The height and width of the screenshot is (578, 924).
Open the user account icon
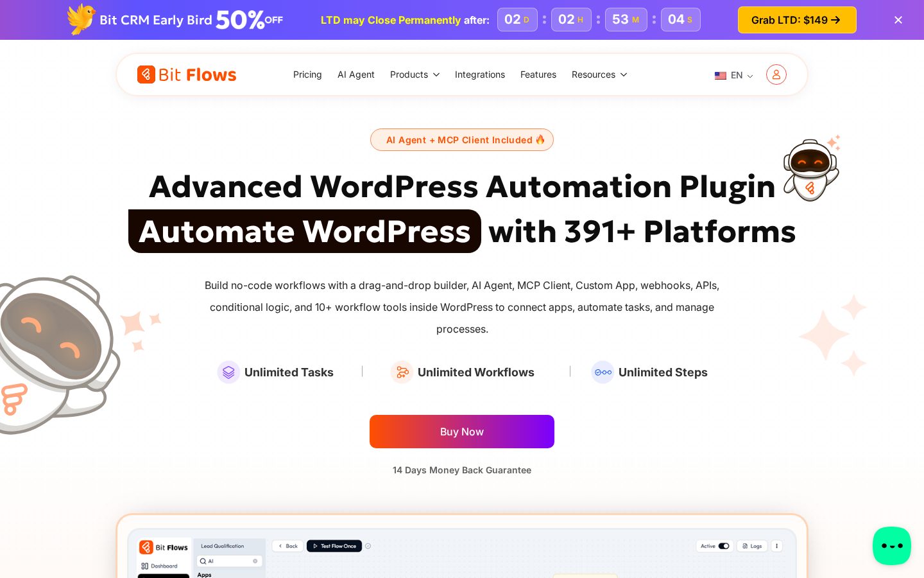point(776,74)
